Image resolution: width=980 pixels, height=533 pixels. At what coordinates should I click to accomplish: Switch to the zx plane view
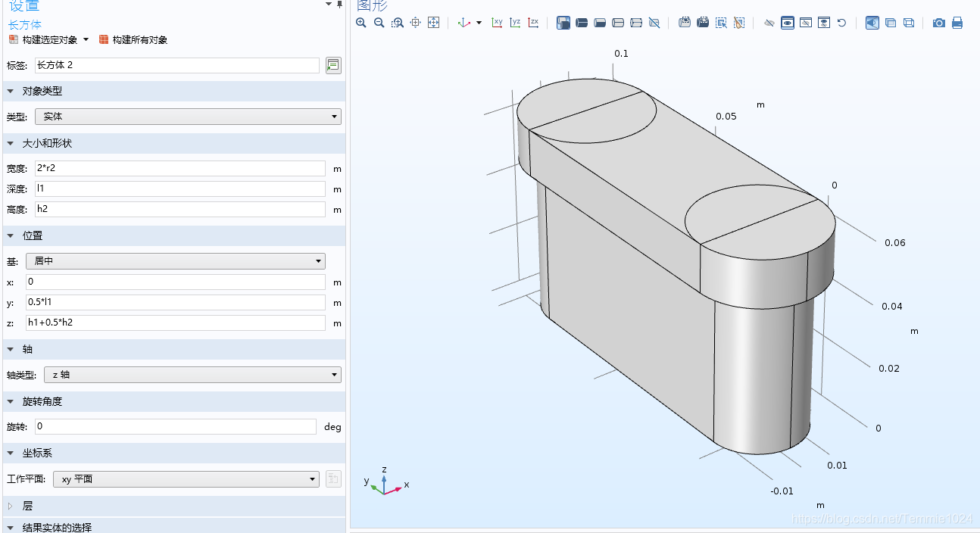point(533,23)
